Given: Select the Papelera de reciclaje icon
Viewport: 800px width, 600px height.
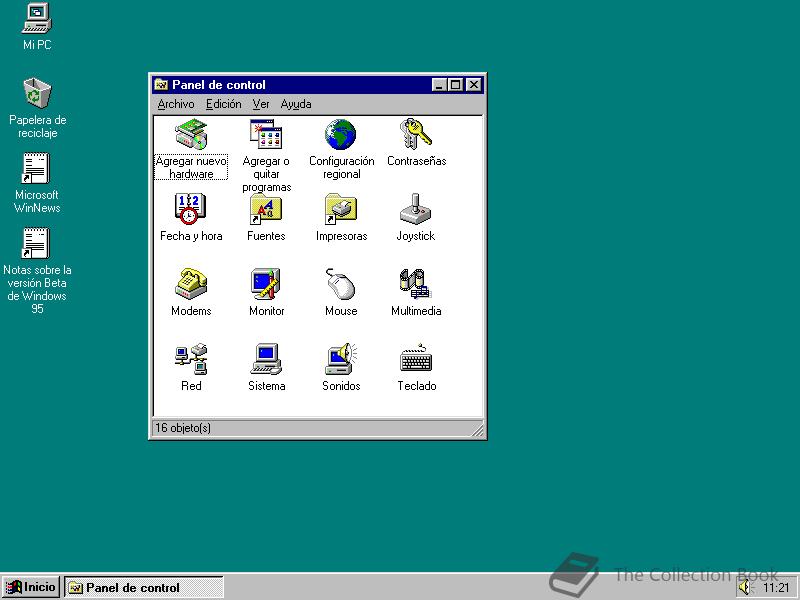Looking at the screenshot, I should coord(37,92).
